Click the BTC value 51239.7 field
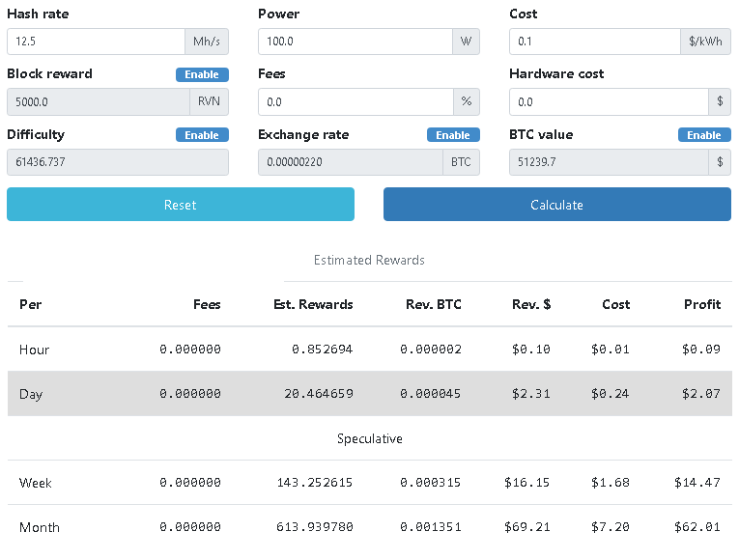The width and height of the screenshot is (739, 560). click(x=609, y=162)
